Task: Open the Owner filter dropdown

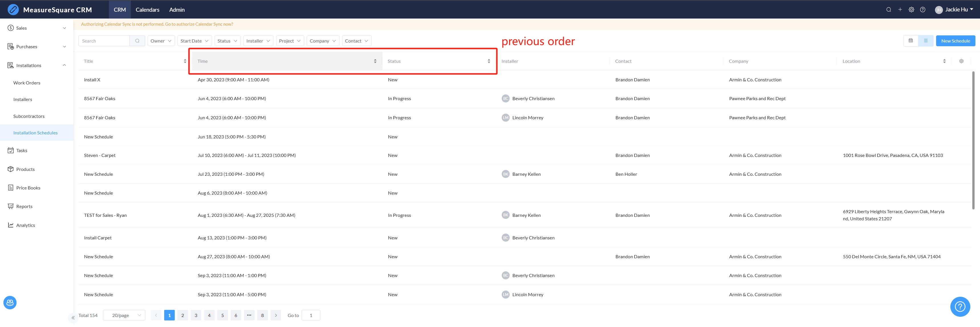Action: (161, 41)
